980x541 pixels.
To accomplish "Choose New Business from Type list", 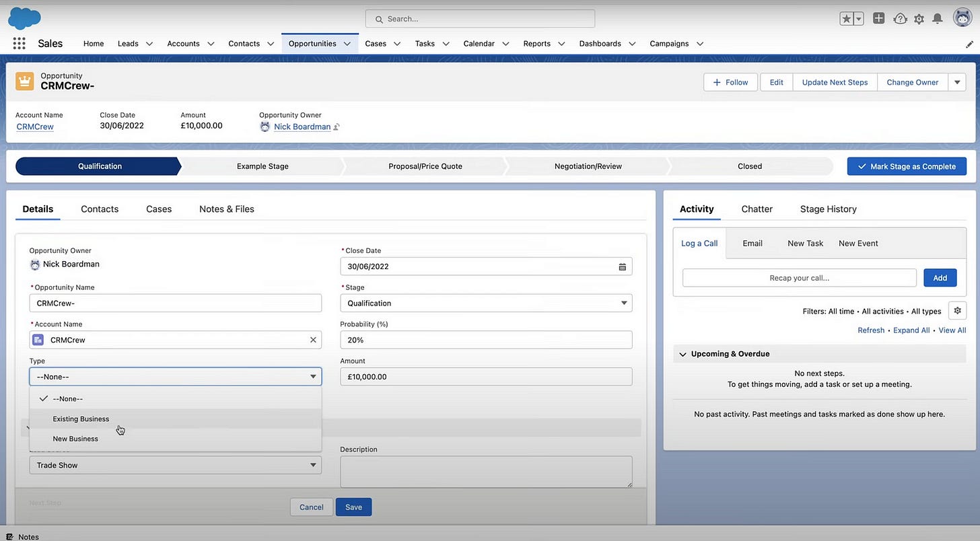I will (x=175, y=439).
